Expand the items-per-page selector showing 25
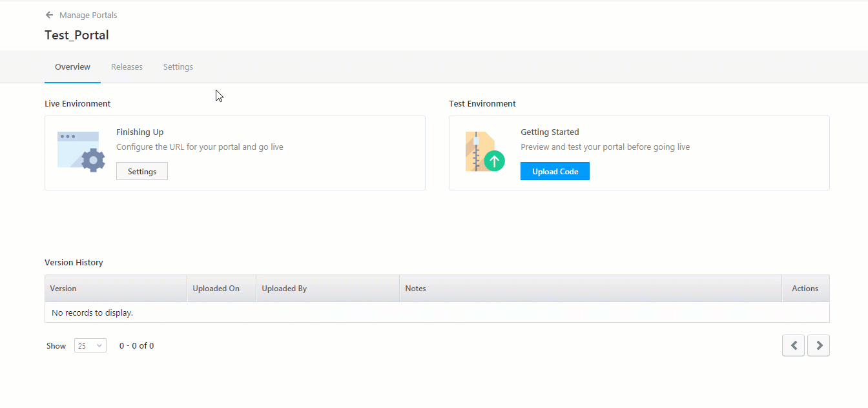The height and width of the screenshot is (408, 868). pyautogui.click(x=90, y=345)
